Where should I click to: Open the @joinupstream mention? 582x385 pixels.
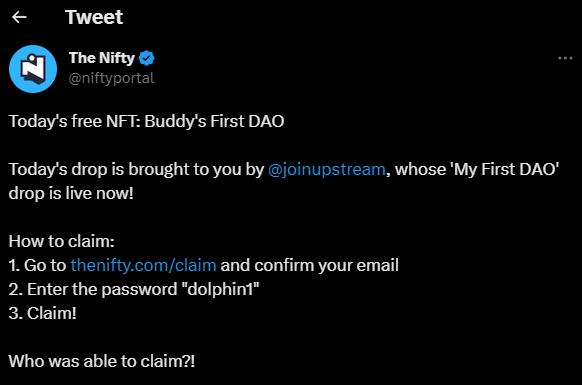tap(327, 170)
